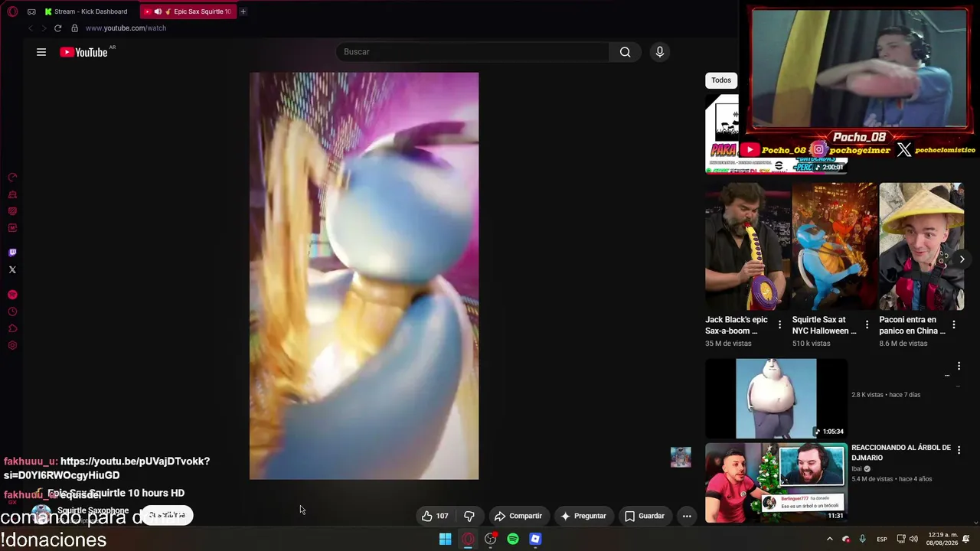
Task: Open Reaccionando al árbol de DjMario title
Action: (901, 453)
